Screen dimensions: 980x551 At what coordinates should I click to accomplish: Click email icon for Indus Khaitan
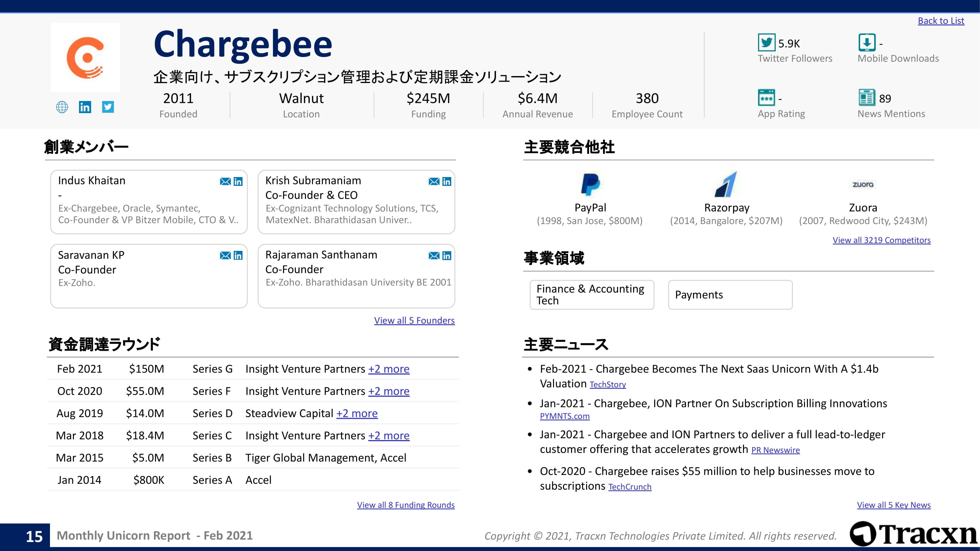(x=225, y=181)
